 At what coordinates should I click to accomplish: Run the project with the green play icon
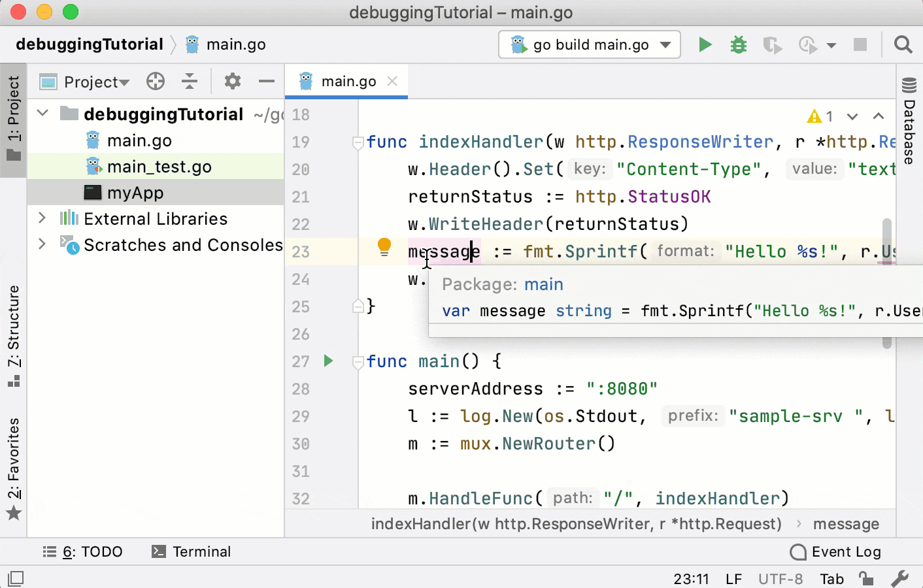tap(705, 44)
